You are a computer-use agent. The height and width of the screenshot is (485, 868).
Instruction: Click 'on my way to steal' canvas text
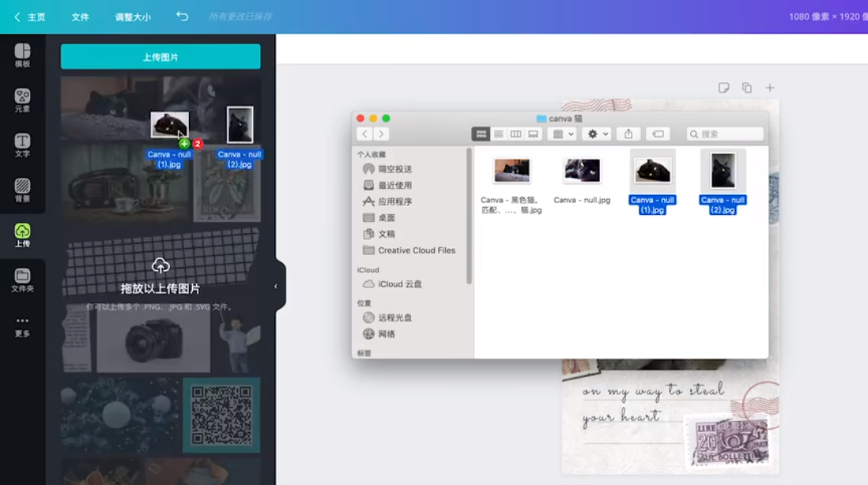(x=653, y=391)
